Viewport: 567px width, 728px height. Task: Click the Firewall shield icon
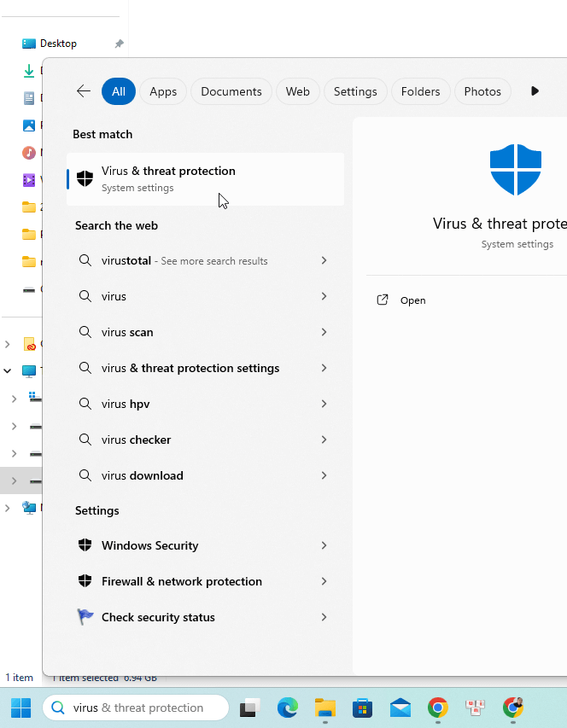[85, 580]
